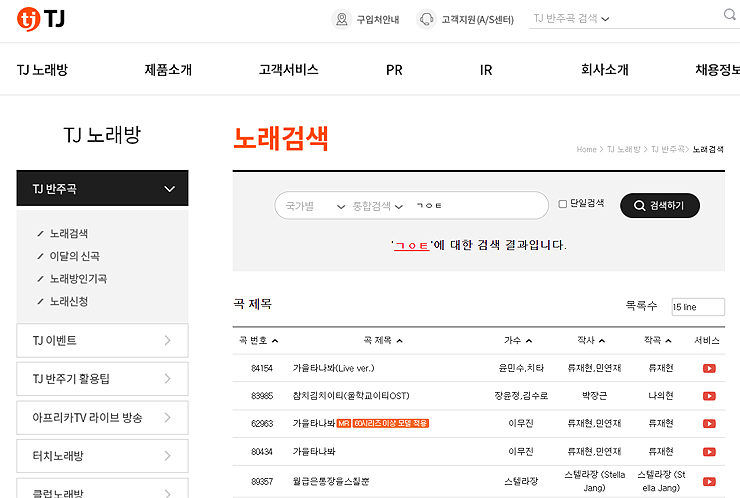Screen dimensions: 740x498
Task: Expand the 아프리카TV 라이브 방송 sidebar item
Action: (102, 417)
